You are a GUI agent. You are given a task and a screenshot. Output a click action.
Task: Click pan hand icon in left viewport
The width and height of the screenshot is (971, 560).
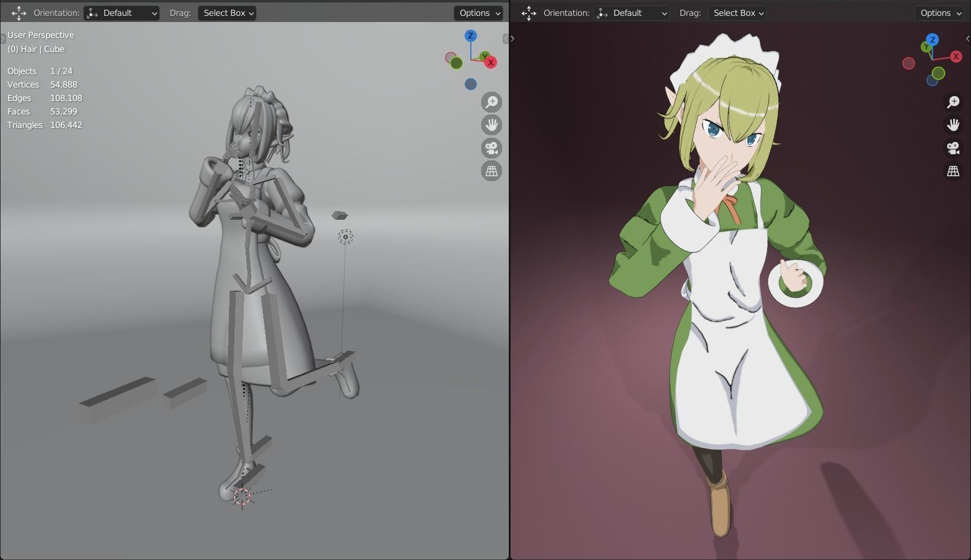pyautogui.click(x=491, y=125)
